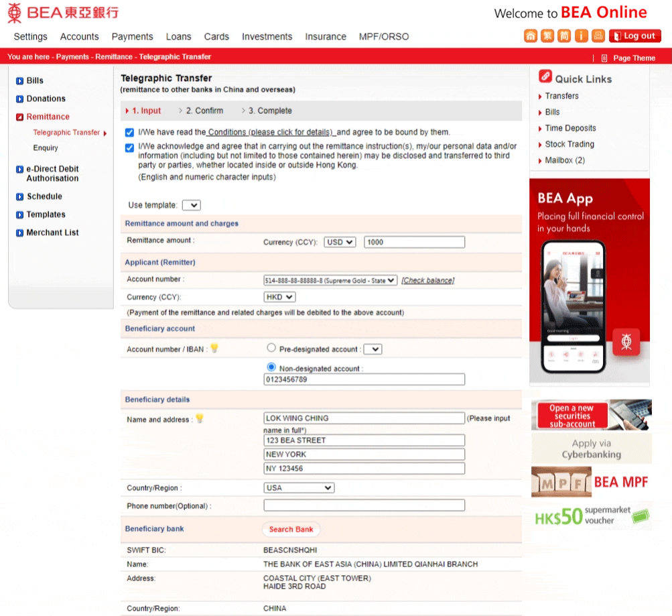672x616 pixels.
Task: Click the Quick Links paperclip icon
Action: [x=545, y=76]
